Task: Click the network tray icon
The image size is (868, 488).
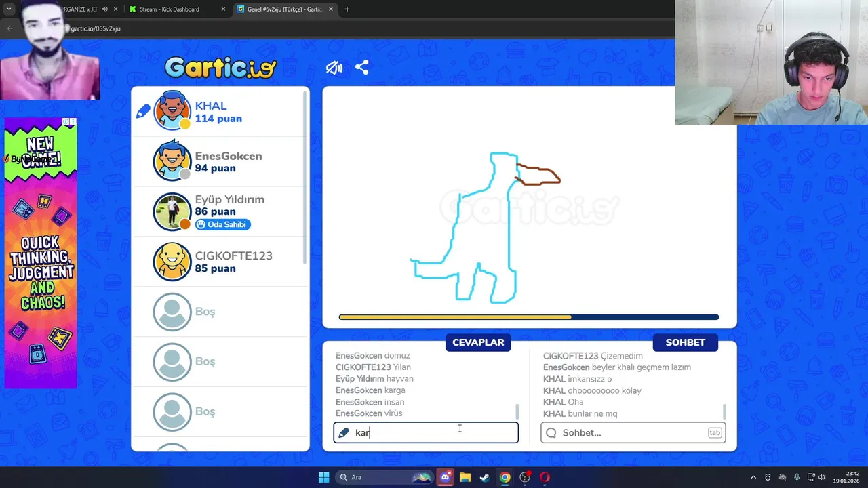Action: click(x=810, y=477)
